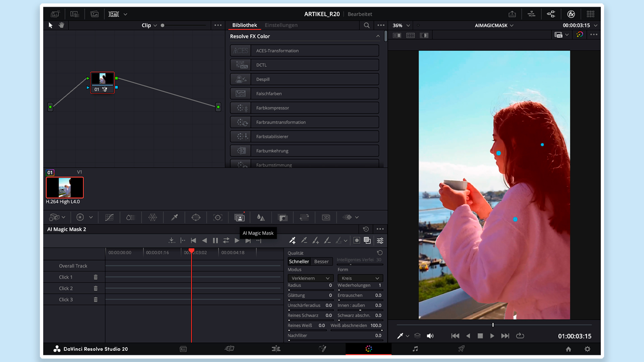Select the clip 01 thumbnail
The width and height of the screenshot is (644, 362).
(x=65, y=187)
